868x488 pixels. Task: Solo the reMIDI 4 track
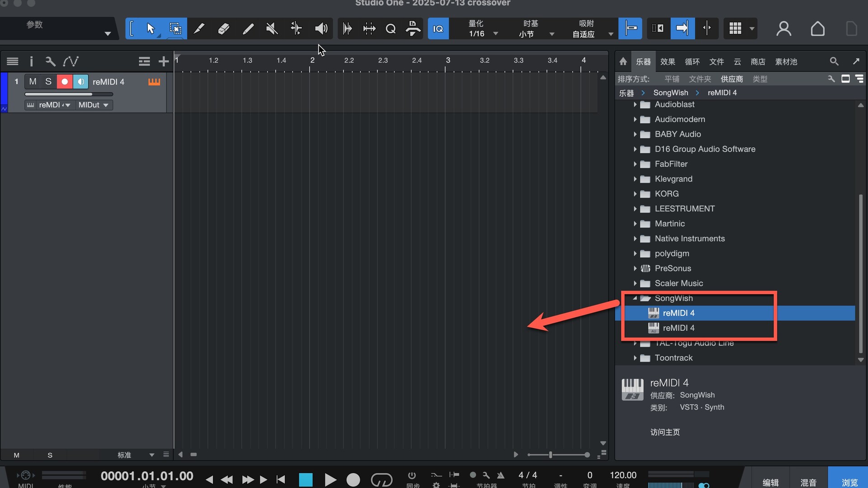(x=48, y=82)
